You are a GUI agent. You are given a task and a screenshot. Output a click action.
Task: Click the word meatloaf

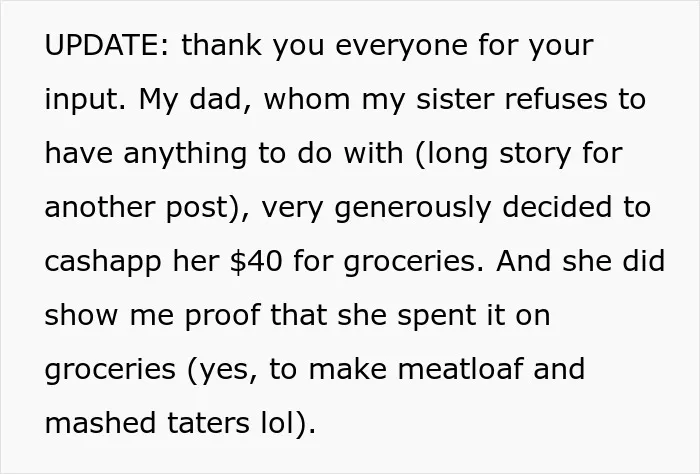460,369
